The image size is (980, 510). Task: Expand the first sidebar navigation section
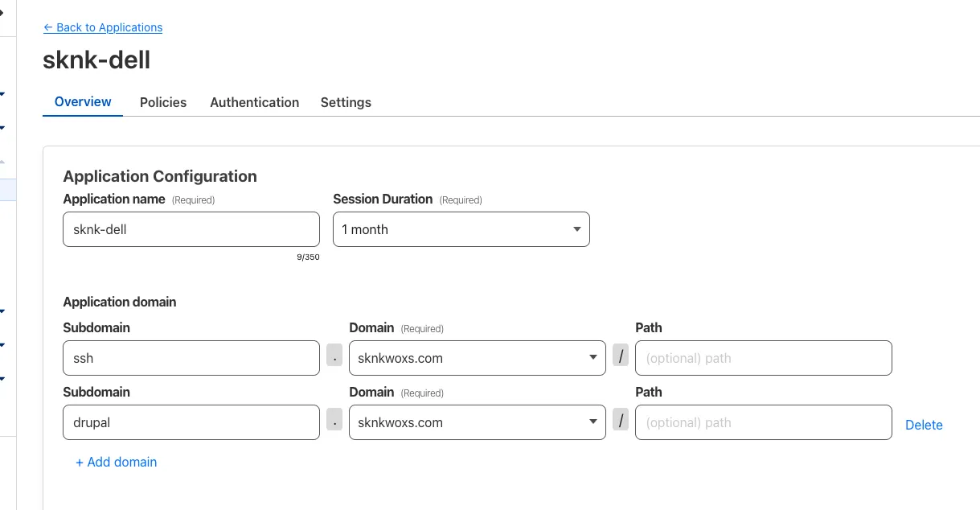pyautogui.click(x=4, y=94)
